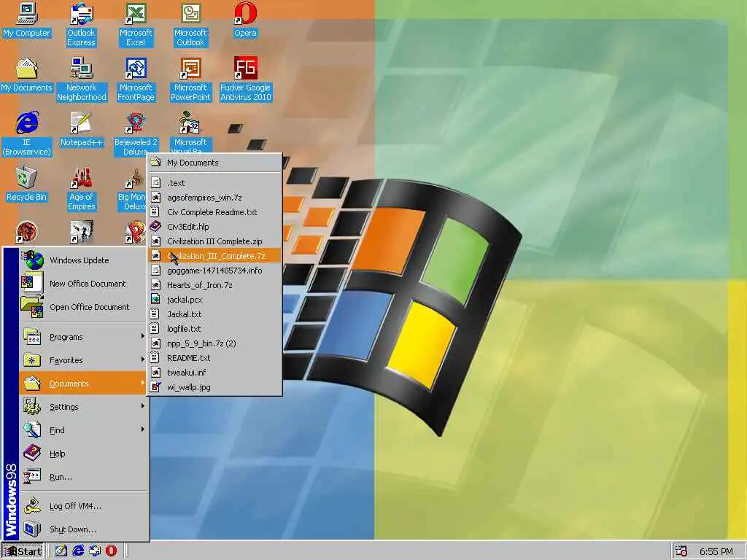Expand the Favorites submenu
Screen dimensions: 747x560
point(83,360)
